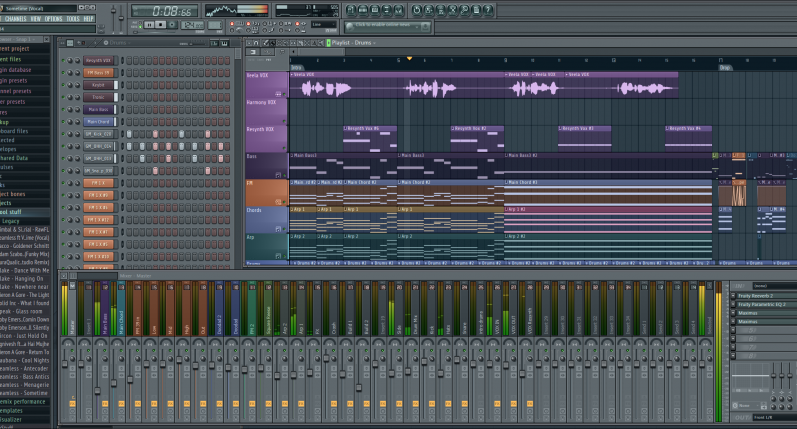This screenshot has width=797, height=429.
Task: Select the brush Paint tool in the Playlist toolbar
Action: 273,43
